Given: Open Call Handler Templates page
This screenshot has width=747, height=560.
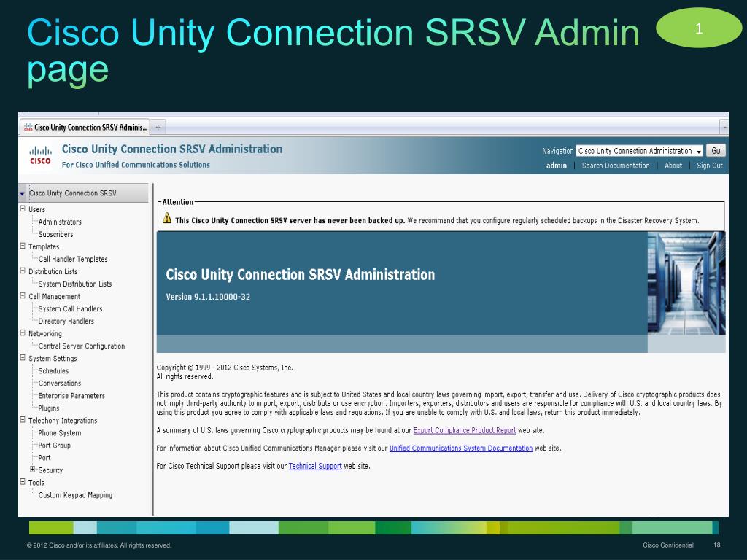Looking at the screenshot, I should (73, 259).
